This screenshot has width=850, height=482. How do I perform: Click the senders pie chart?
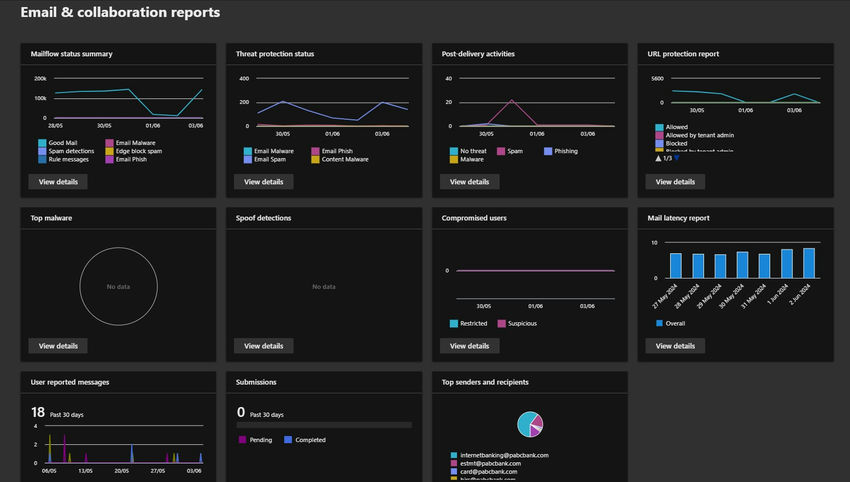[530, 424]
